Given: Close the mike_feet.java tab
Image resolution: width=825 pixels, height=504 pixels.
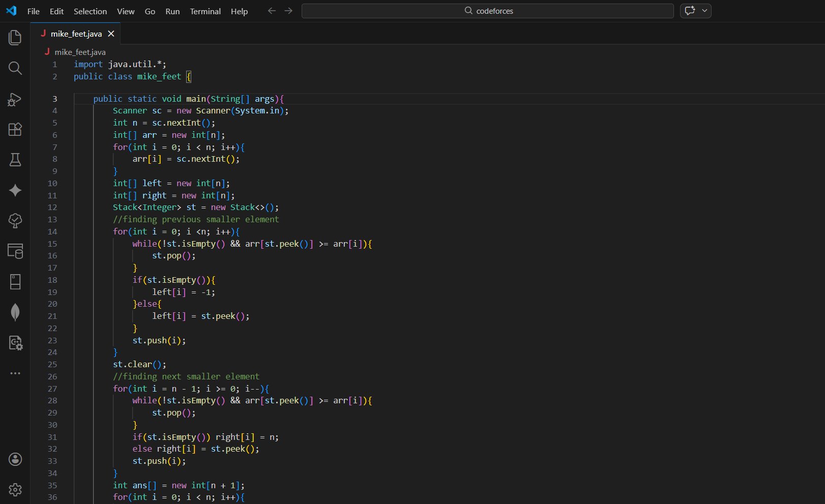Looking at the screenshot, I should coord(111,34).
